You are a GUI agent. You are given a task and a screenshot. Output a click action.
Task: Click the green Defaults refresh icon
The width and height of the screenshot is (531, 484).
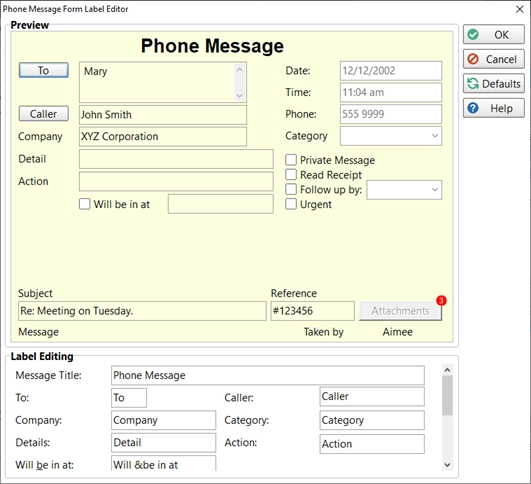(x=473, y=83)
